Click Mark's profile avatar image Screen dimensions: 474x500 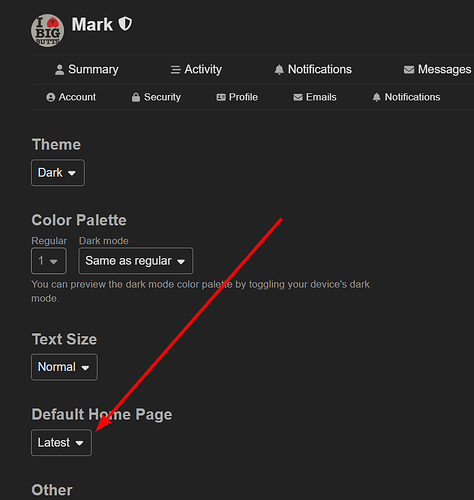coord(47,30)
